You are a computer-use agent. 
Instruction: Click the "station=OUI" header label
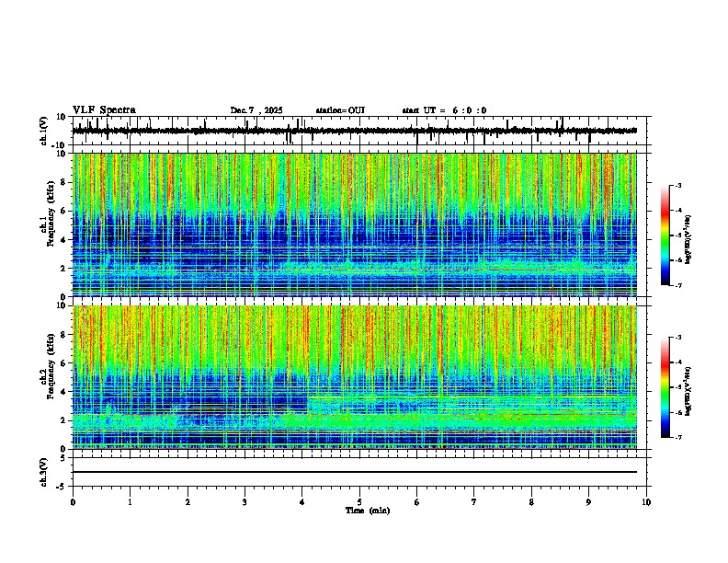340,110
